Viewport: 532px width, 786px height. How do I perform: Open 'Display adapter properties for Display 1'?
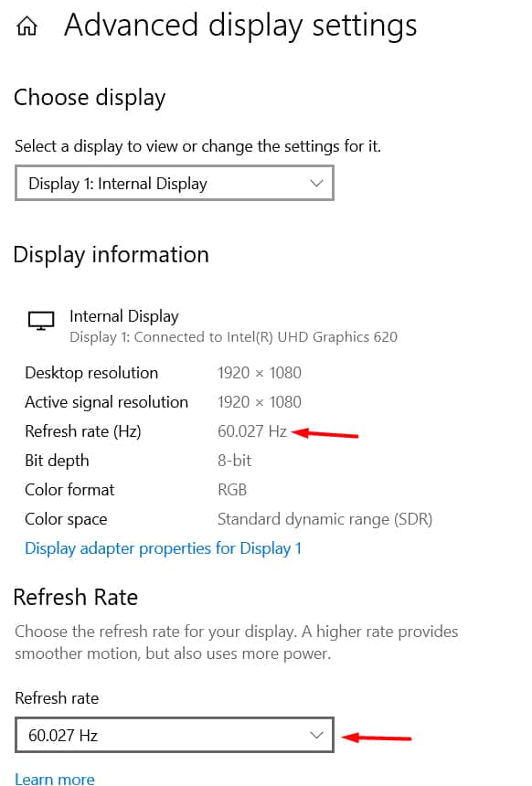pyautogui.click(x=163, y=547)
